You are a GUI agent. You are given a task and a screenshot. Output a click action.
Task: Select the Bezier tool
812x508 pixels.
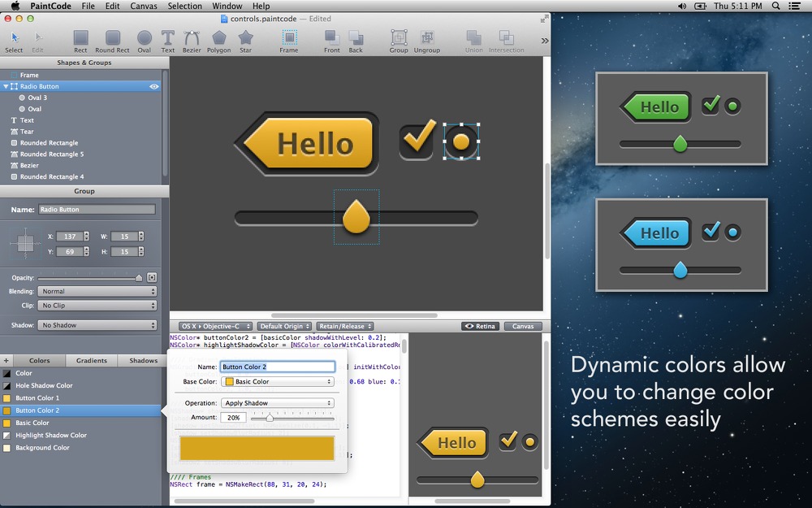click(192, 41)
